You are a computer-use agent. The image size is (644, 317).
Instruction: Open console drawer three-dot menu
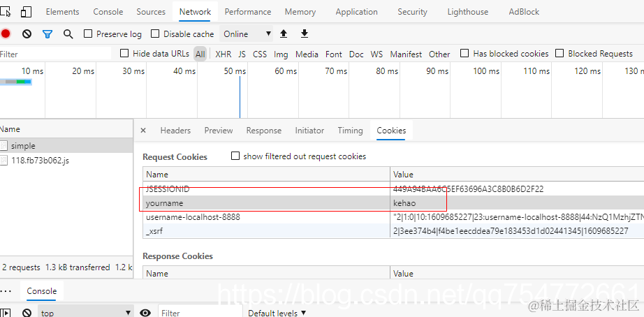[x=6, y=291]
